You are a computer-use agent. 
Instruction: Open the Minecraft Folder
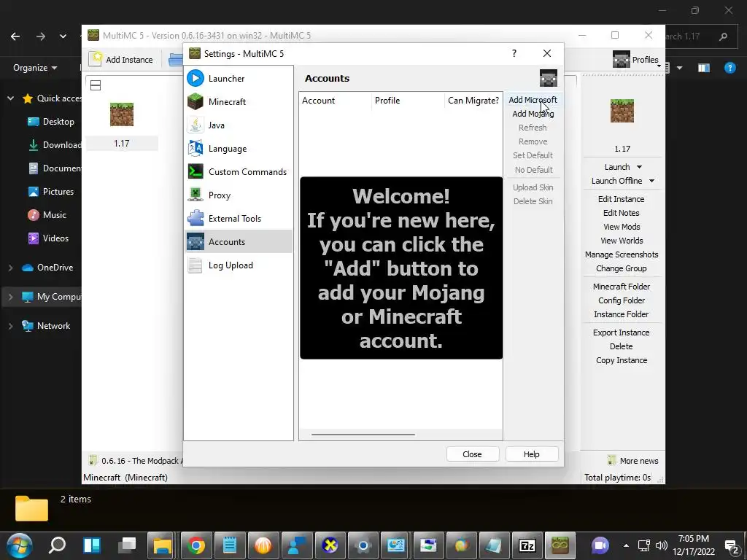pos(622,287)
